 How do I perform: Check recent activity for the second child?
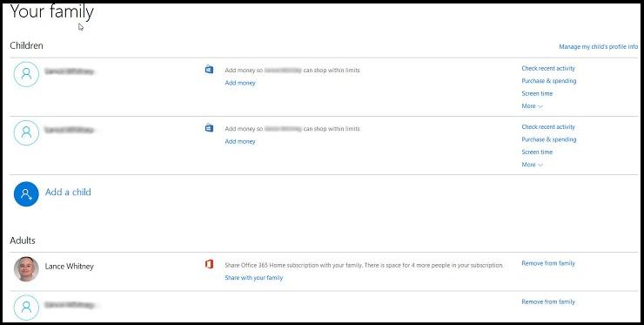click(548, 126)
